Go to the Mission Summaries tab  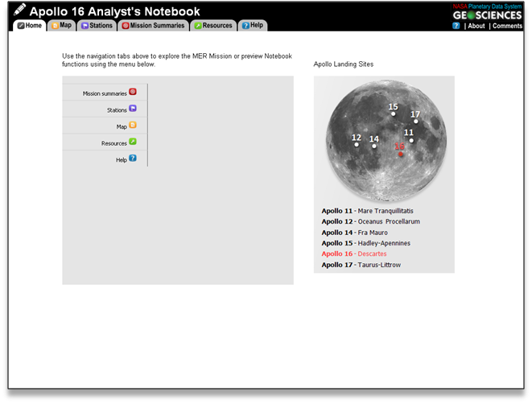(154, 26)
